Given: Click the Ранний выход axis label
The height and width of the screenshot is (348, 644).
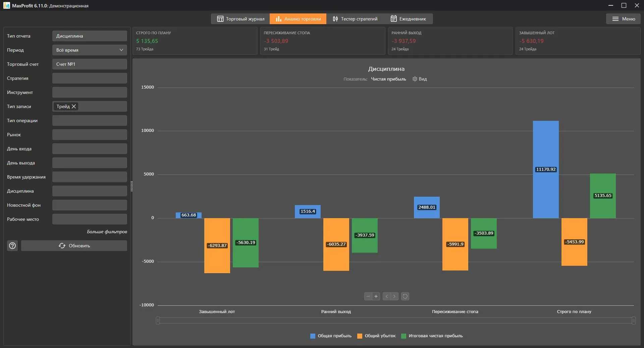Looking at the screenshot, I should [336, 312].
